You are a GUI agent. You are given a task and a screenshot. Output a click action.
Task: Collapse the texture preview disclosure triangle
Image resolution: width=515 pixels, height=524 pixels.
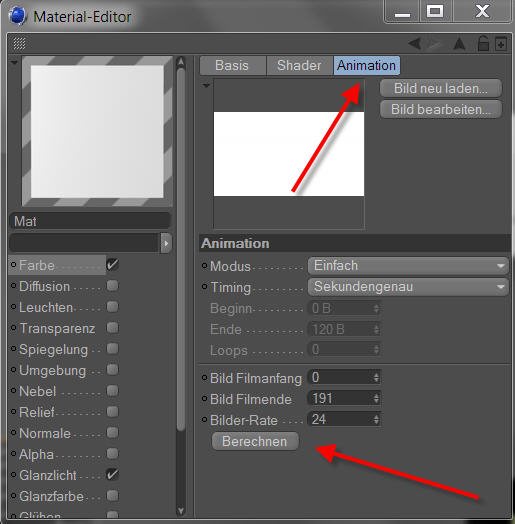pyautogui.click(x=206, y=86)
